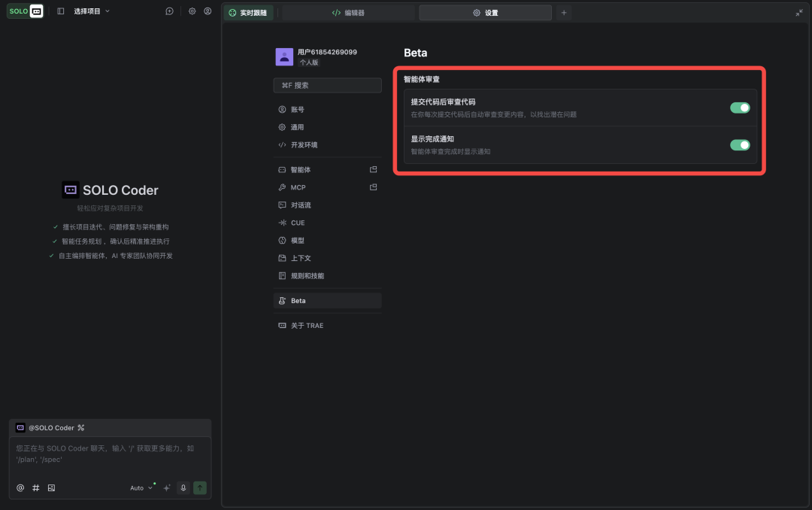Click the user avatar thumbnail
Screen dimensions: 812x510
pos(284,56)
